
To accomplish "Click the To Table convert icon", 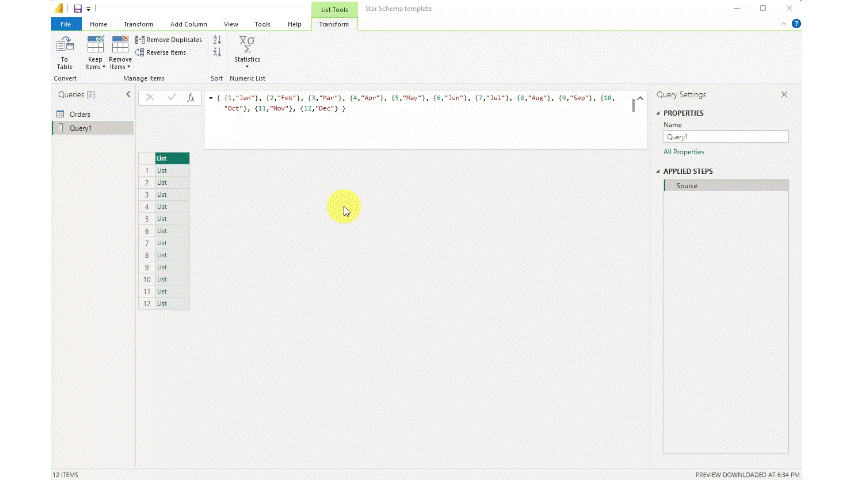I will pos(65,45).
